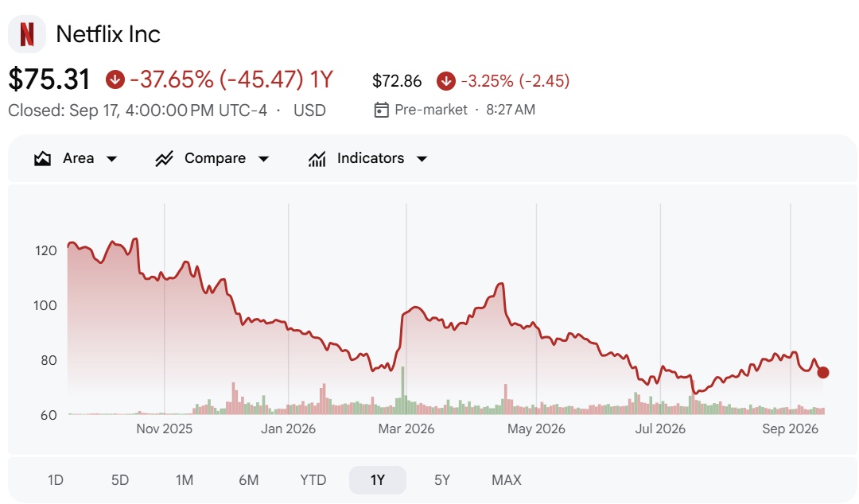This screenshot has width=859, height=504.
Task: Select the 1D time range
Action: (56, 480)
